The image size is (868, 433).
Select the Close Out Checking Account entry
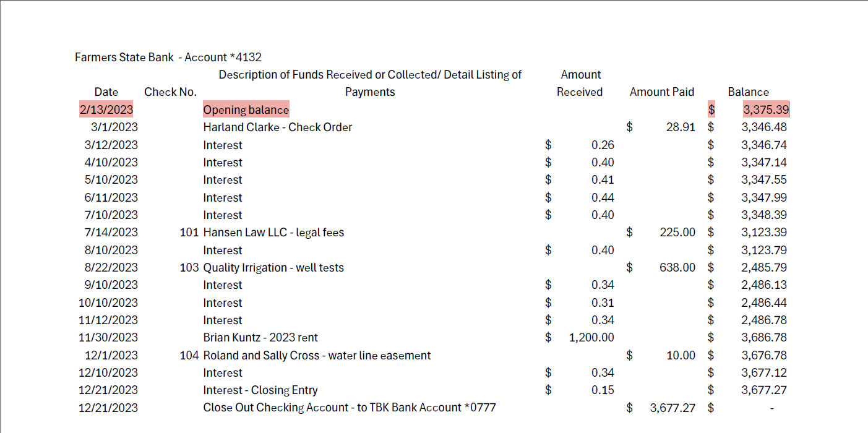click(350, 408)
